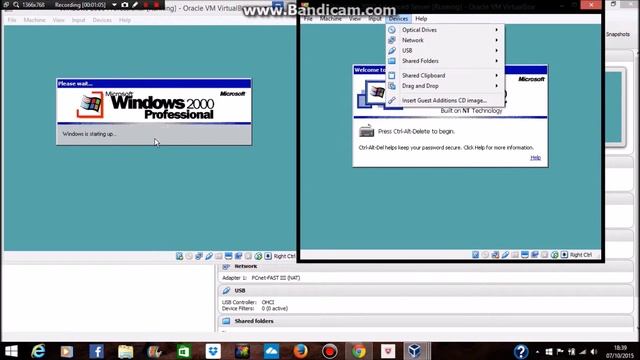Click shared folders indicator in right VM status bar
Viewport: 640px width, 360px height.
pos(515,255)
